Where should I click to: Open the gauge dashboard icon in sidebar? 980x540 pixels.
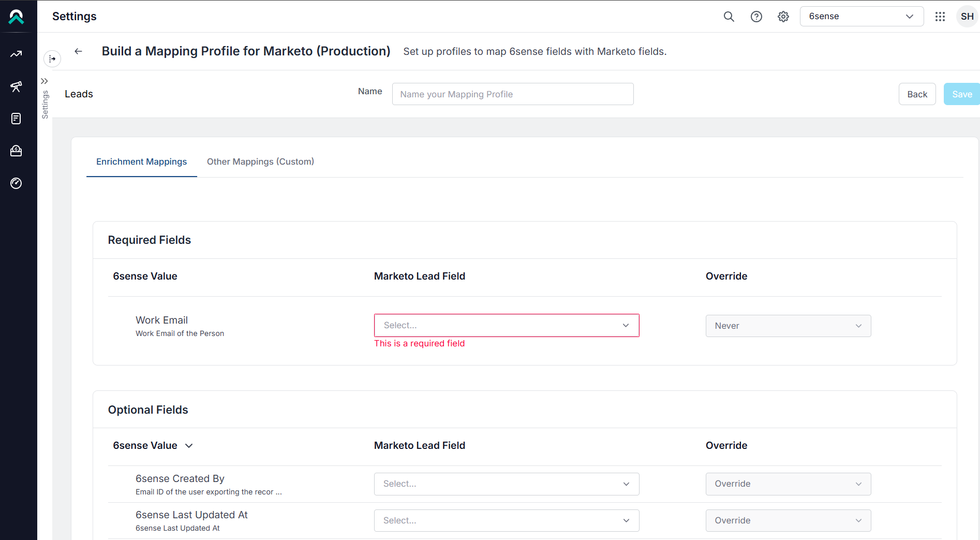[16, 183]
